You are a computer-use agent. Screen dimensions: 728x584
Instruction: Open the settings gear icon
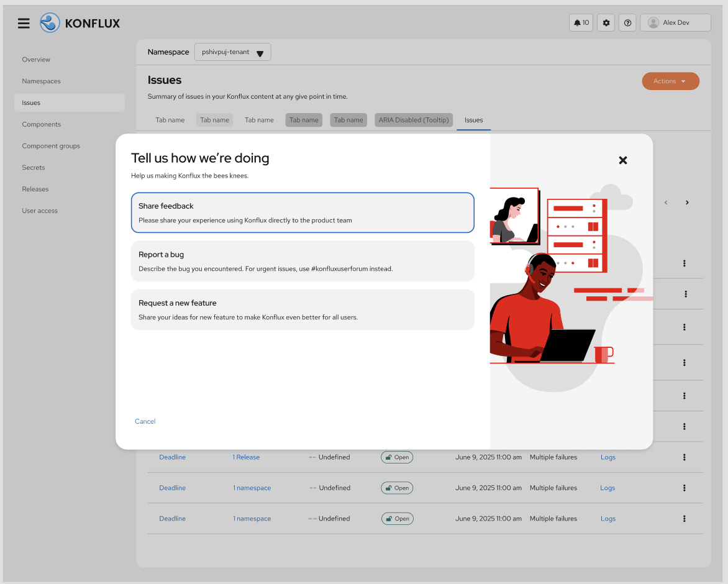(x=606, y=23)
